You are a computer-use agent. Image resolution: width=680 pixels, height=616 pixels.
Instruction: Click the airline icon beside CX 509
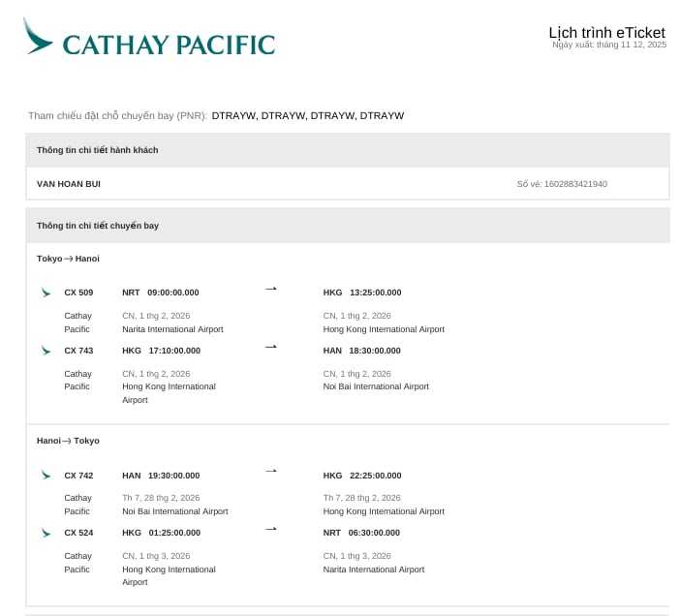46,293
